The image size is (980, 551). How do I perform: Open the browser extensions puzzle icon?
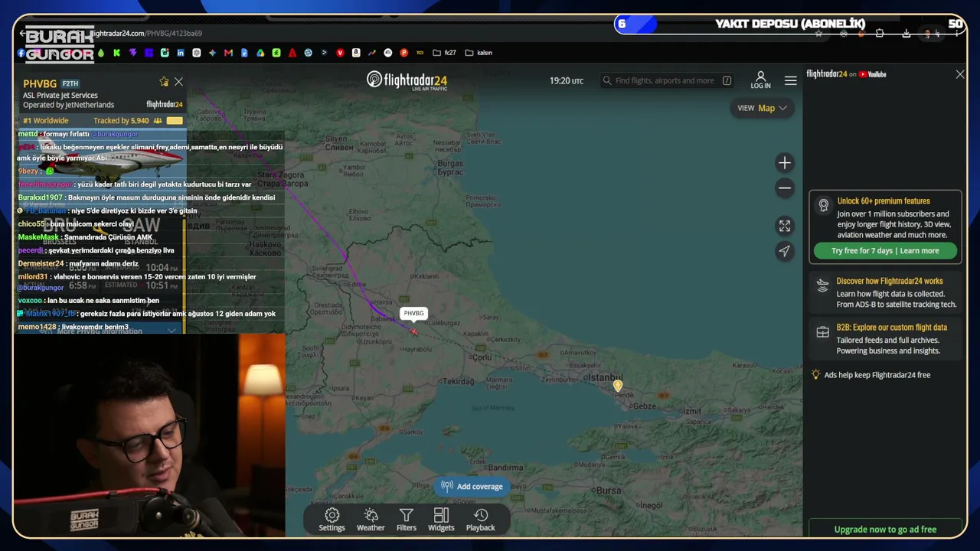point(880,34)
